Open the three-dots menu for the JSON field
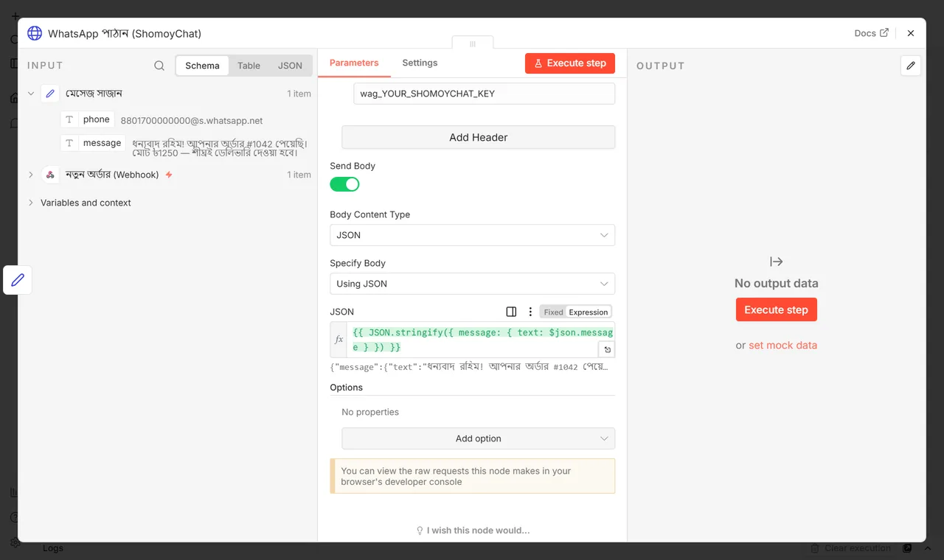 point(530,312)
